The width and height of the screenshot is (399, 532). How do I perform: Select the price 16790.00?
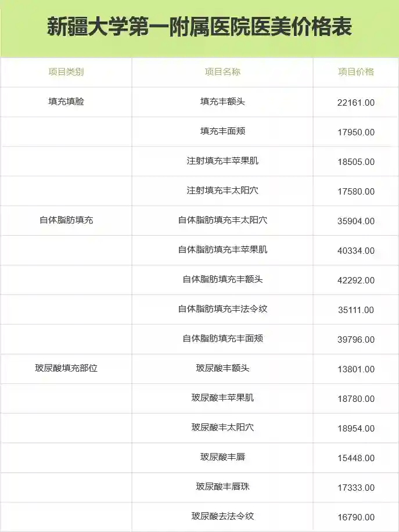tap(356, 517)
